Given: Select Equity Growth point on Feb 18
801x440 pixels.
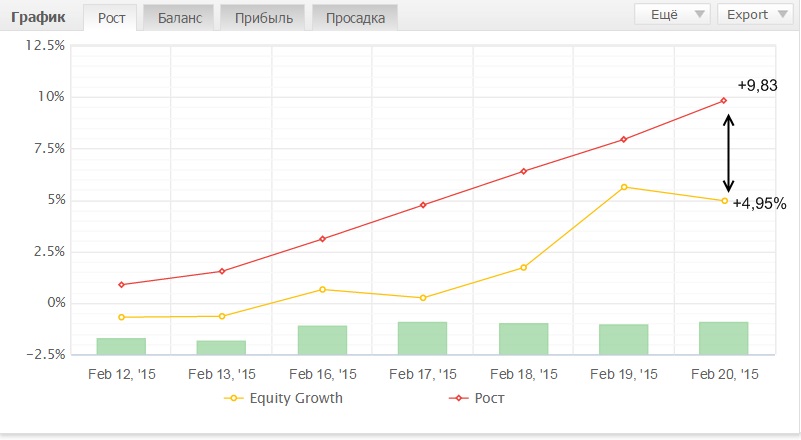Looking at the screenshot, I should (524, 267).
